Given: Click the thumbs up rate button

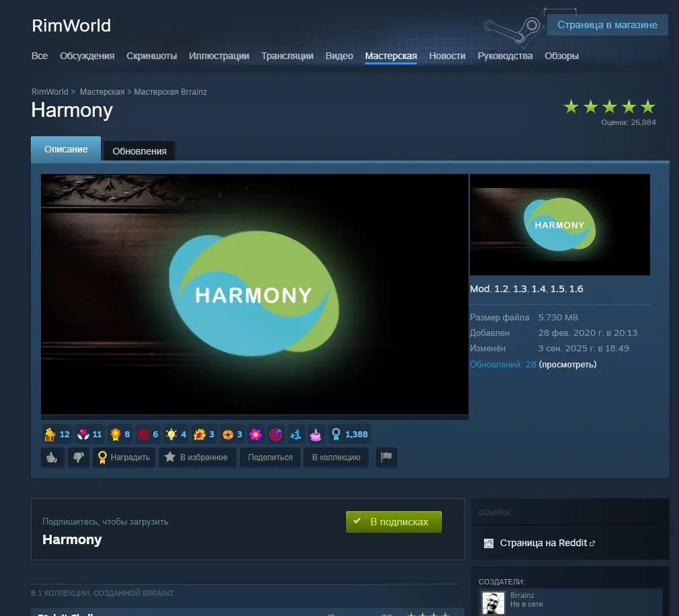Looking at the screenshot, I should coord(52,457).
